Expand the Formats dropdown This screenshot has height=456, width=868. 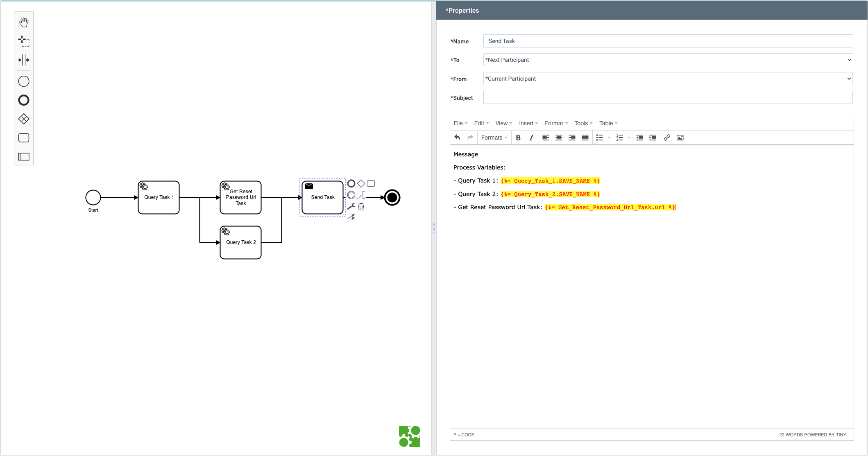click(x=494, y=138)
